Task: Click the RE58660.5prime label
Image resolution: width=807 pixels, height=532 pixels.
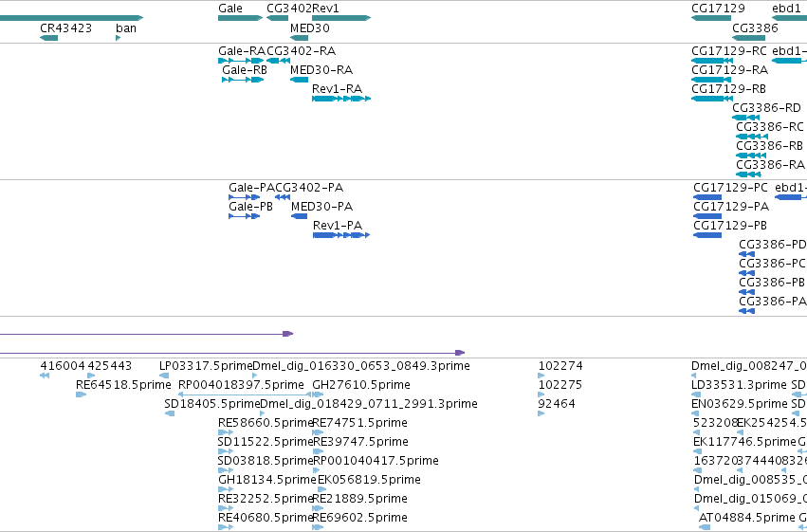Action: point(266,424)
